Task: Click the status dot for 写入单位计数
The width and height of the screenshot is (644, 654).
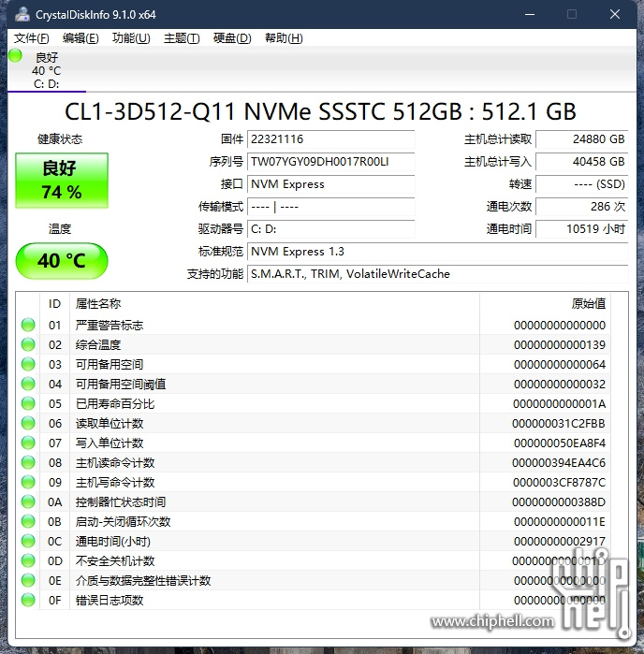Action: [x=28, y=443]
